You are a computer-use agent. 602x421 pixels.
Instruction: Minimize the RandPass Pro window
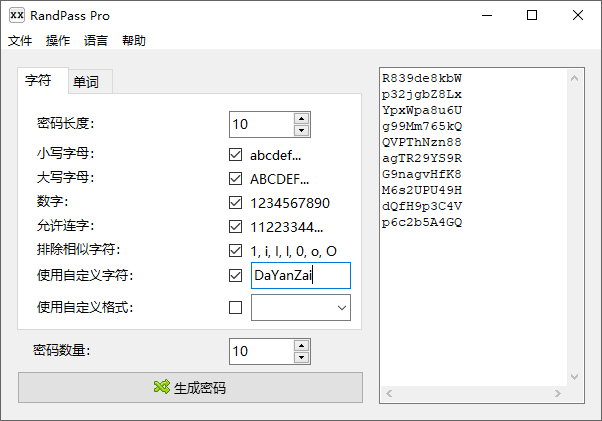(487, 15)
